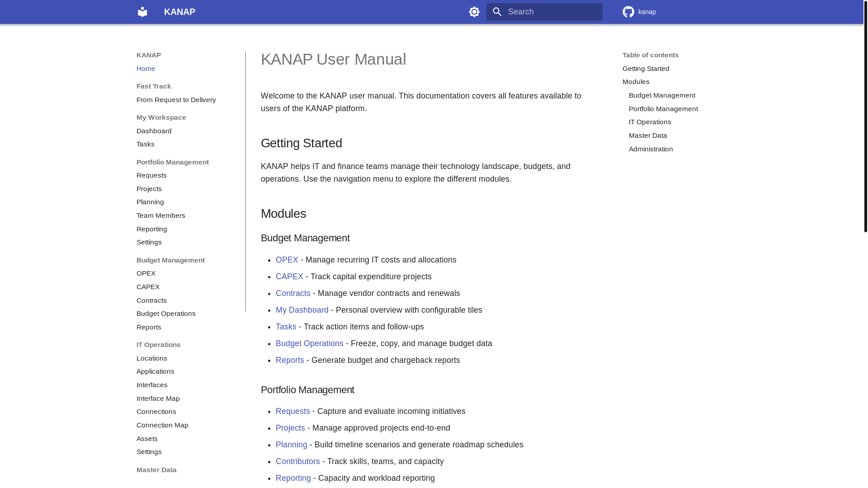This screenshot has height=488, width=868.
Task: Click the Reports link in the content
Action: coord(290,360)
